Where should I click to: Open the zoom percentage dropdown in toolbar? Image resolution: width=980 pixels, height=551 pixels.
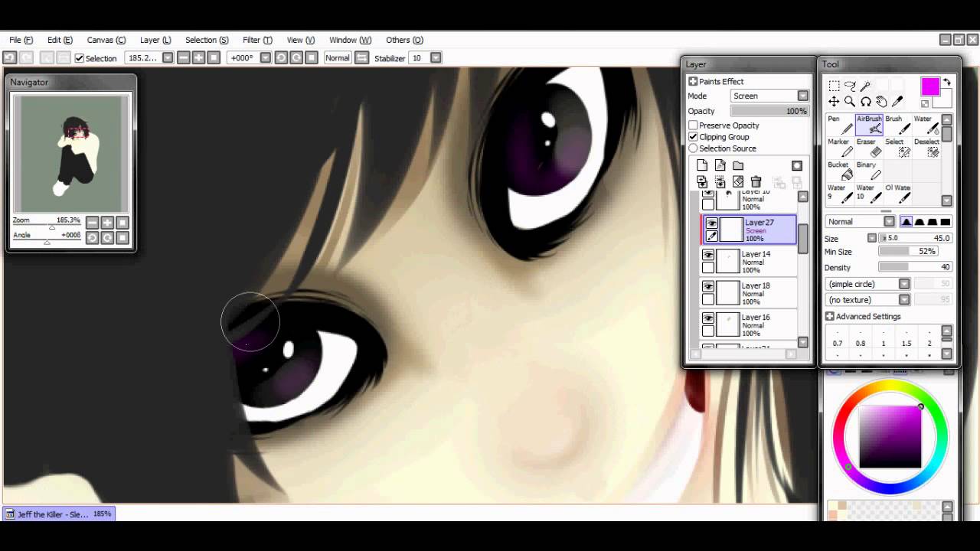click(168, 57)
